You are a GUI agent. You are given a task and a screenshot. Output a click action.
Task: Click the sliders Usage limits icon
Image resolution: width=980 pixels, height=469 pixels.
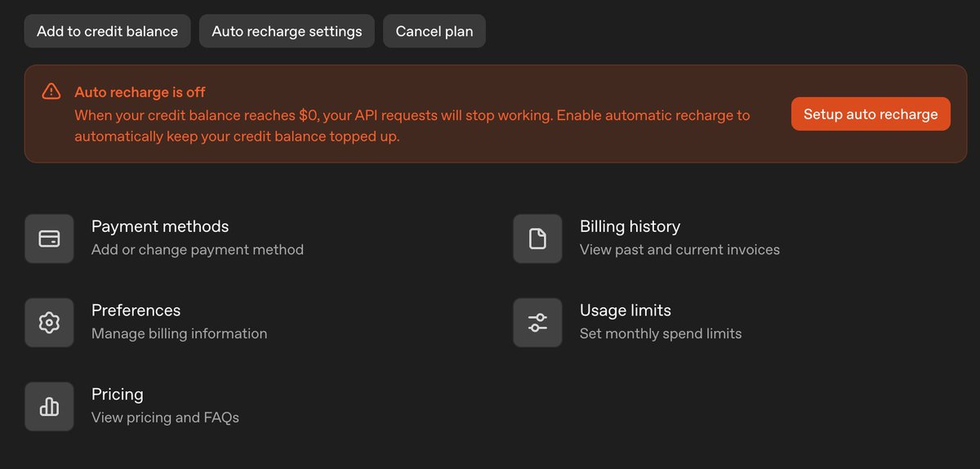537,323
